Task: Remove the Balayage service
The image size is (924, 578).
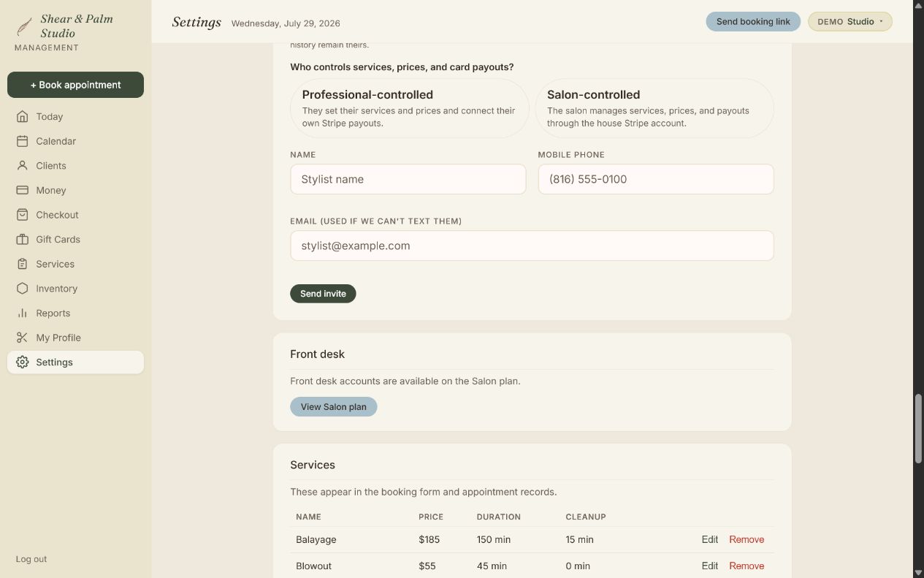Action: coord(747,539)
